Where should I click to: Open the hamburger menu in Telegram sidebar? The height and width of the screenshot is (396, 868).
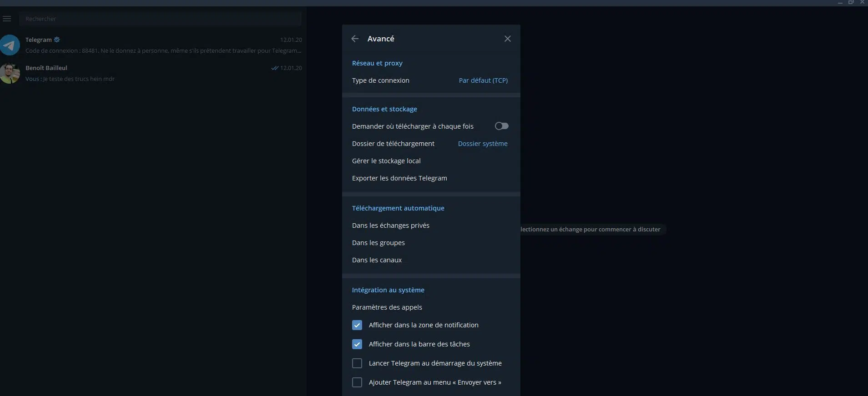tap(7, 19)
